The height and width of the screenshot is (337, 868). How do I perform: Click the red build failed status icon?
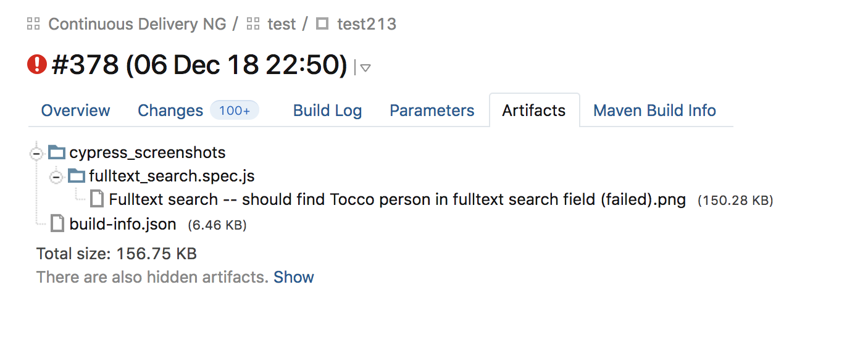point(37,64)
